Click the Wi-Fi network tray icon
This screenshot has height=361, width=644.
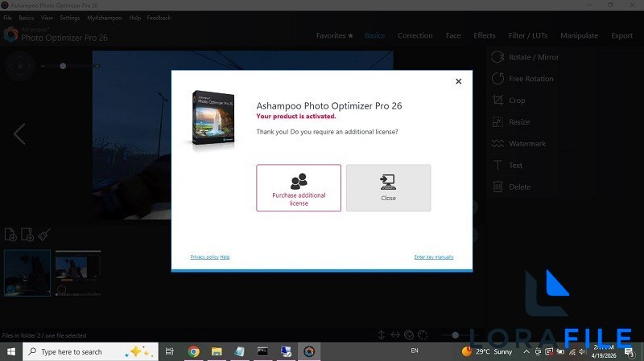pos(572,351)
